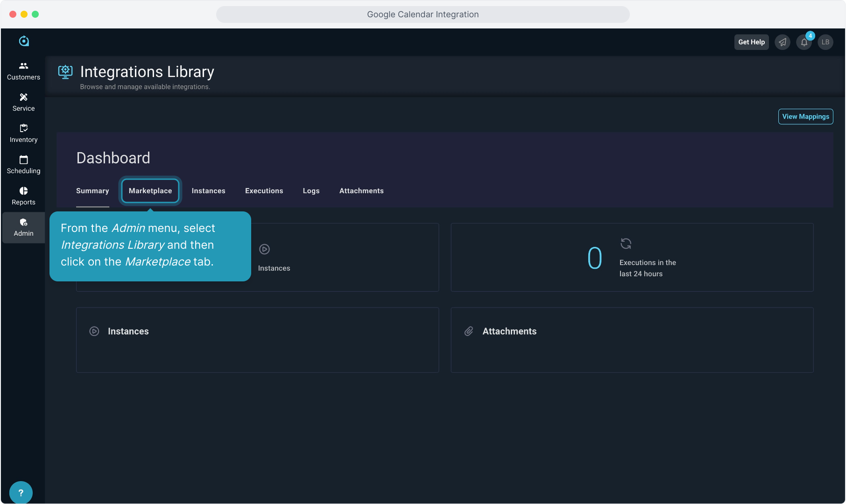The height and width of the screenshot is (504, 846).
Task: Click the View Mappings button
Action: [805, 117]
